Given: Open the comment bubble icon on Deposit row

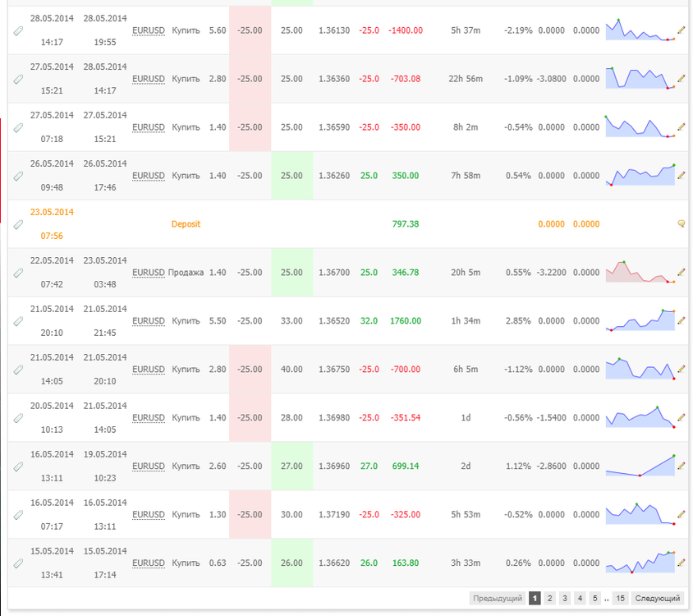Looking at the screenshot, I should click(x=681, y=223).
